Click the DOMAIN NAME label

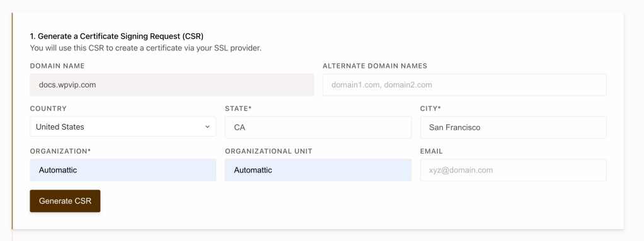pyautogui.click(x=57, y=66)
